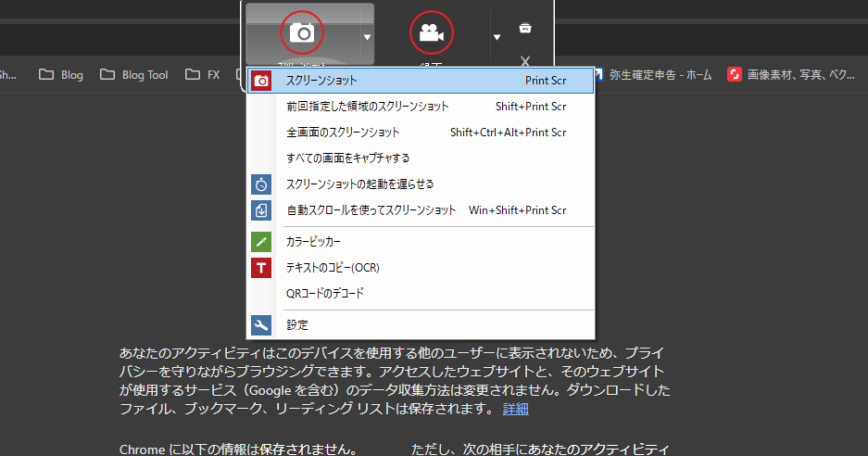Click the wrench settings icon

[262, 325]
